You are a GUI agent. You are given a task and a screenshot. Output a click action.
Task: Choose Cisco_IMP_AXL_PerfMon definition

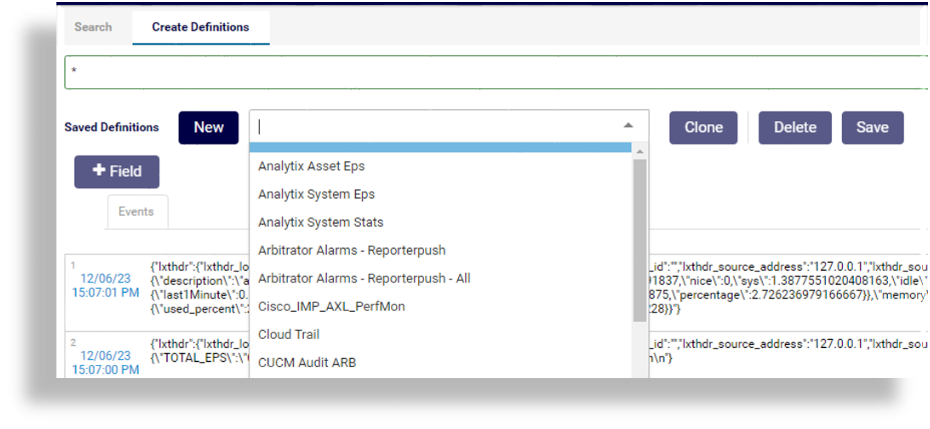331,306
